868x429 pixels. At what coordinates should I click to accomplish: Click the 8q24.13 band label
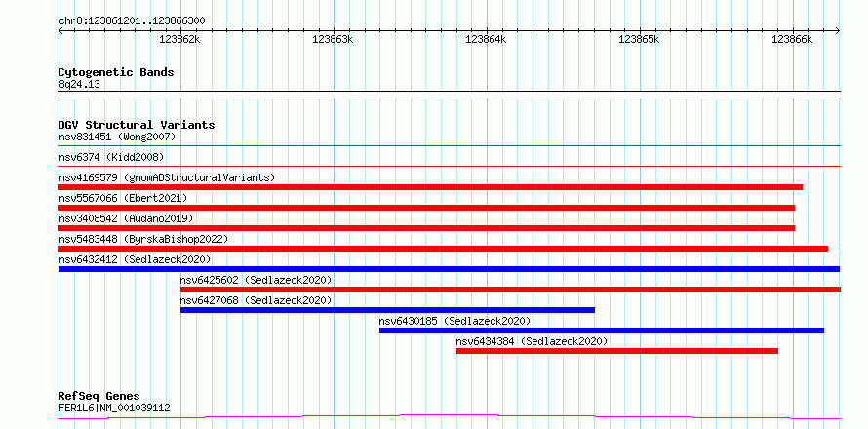79,84
